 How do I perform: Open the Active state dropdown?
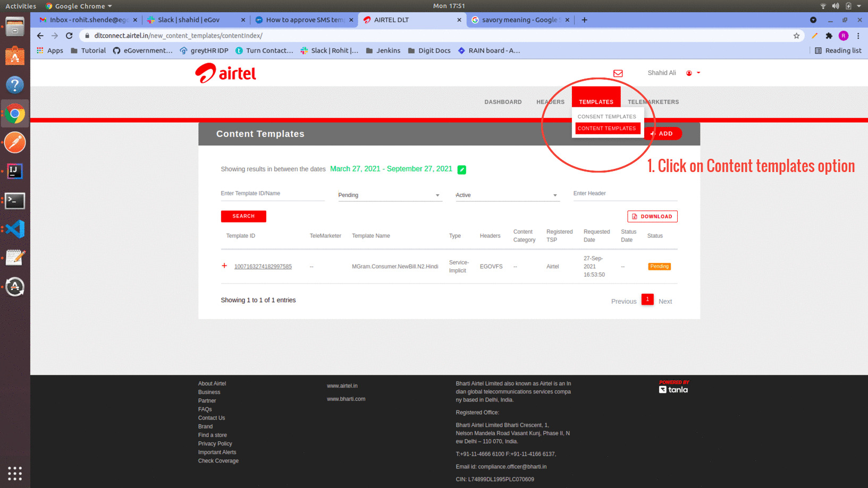pyautogui.click(x=507, y=195)
